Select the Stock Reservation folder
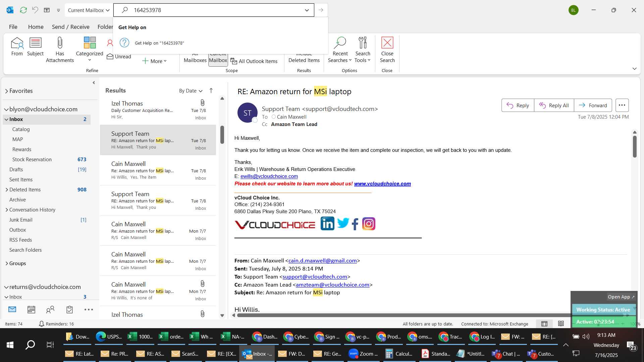Screen dimensions: 644x362 click(x=47, y=160)
